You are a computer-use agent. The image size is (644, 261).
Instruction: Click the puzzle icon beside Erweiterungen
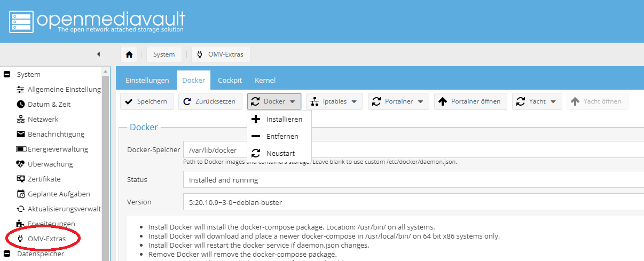[x=21, y=223]
